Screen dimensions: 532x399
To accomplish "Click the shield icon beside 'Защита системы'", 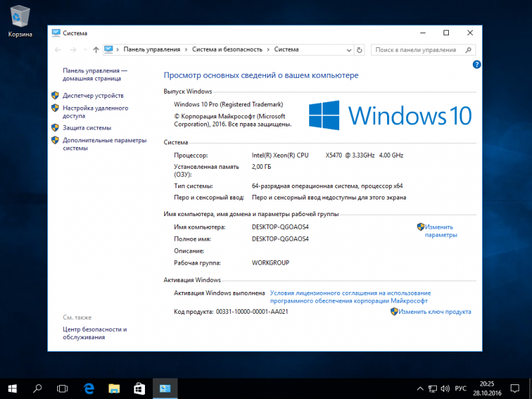I will tap(55, 128).
